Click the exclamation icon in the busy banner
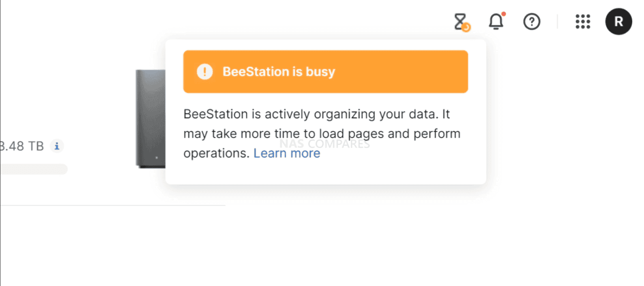 pos(205,72)
